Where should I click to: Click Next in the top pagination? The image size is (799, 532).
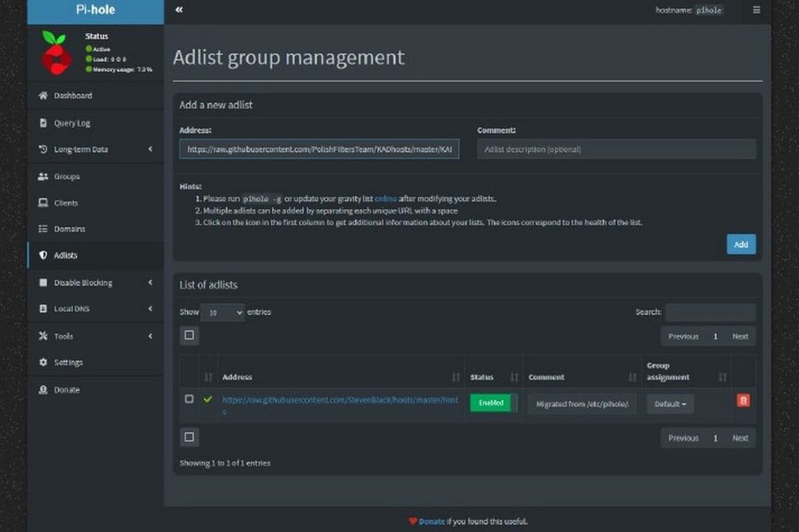(740, 336)
